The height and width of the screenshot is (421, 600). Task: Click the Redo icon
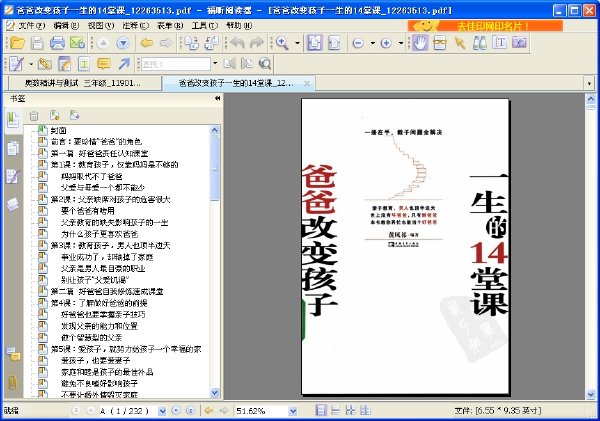point(257,43)
